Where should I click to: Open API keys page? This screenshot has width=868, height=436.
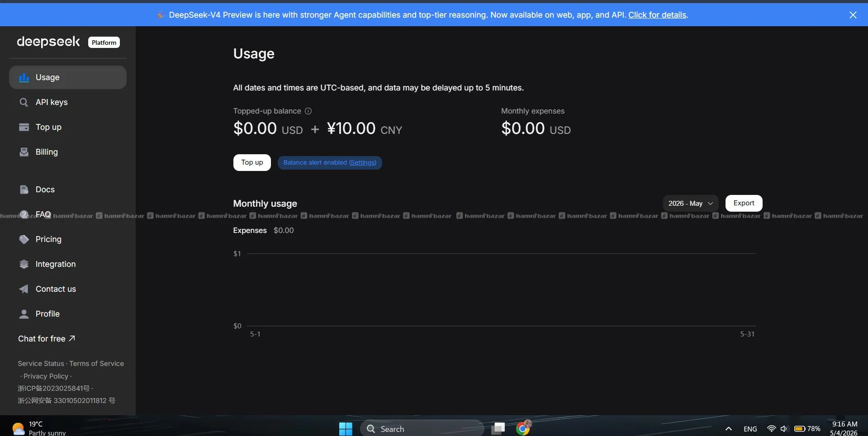click(68, 102)
